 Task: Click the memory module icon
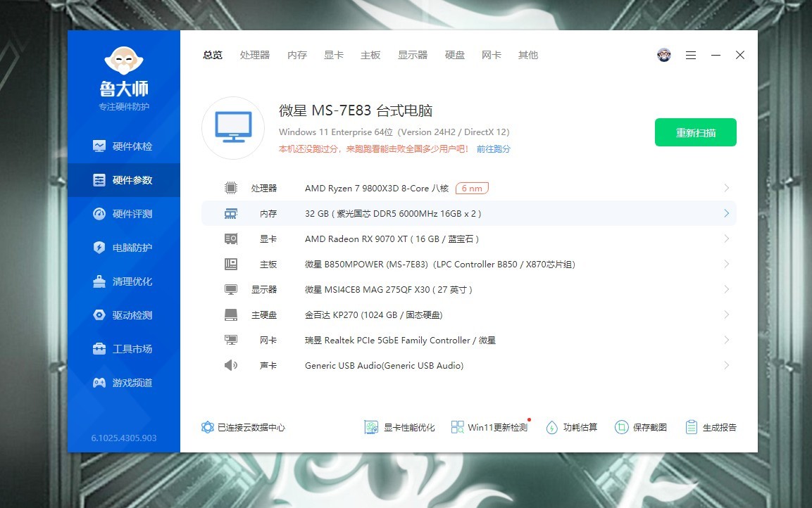pyautogui.click(x=231, y=214)
